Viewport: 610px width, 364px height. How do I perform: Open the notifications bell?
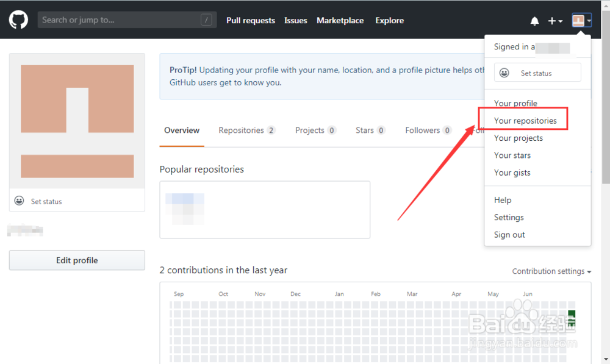point(534,21)
